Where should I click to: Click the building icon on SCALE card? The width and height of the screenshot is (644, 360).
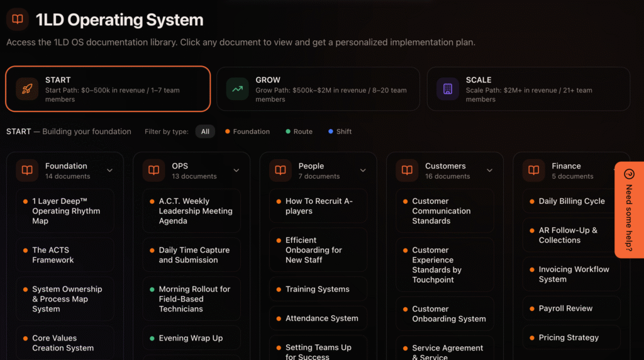pyautogui.click(x=448, y=89)
